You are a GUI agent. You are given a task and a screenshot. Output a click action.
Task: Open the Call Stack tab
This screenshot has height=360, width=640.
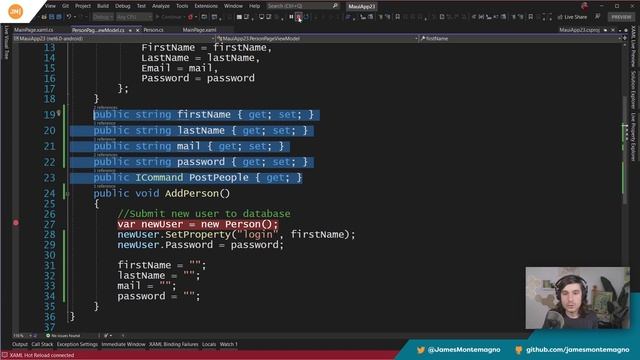point(42,344)
